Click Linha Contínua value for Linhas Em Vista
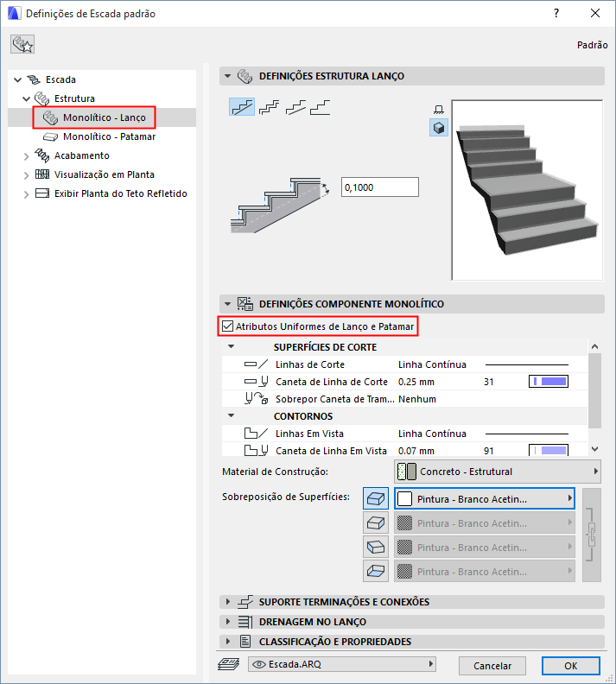The image size is (616, 684). pos(432,434)
